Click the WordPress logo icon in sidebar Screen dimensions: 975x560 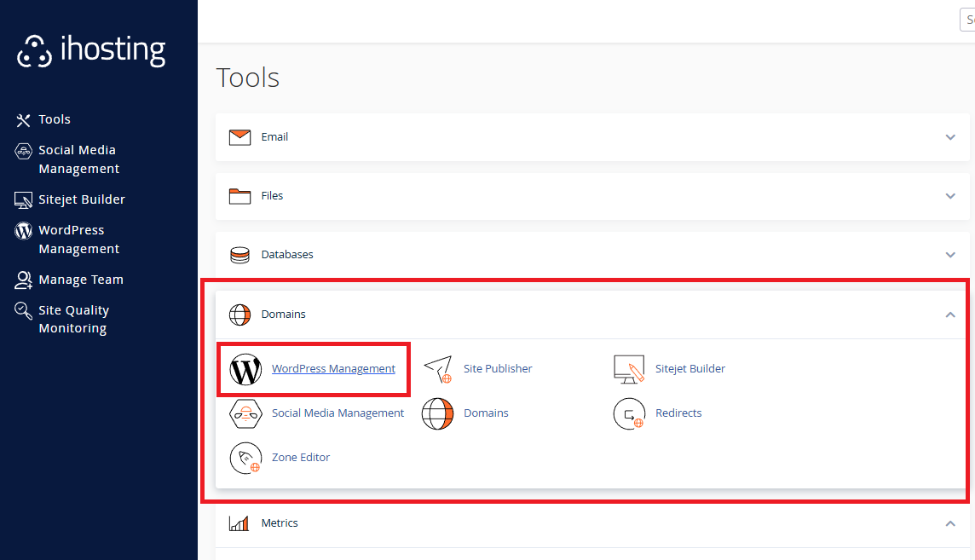[x=23, y=231]
